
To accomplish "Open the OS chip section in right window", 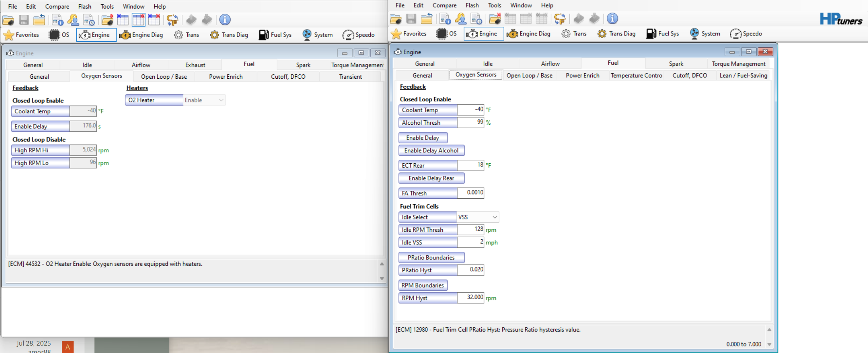I will 446,34.
